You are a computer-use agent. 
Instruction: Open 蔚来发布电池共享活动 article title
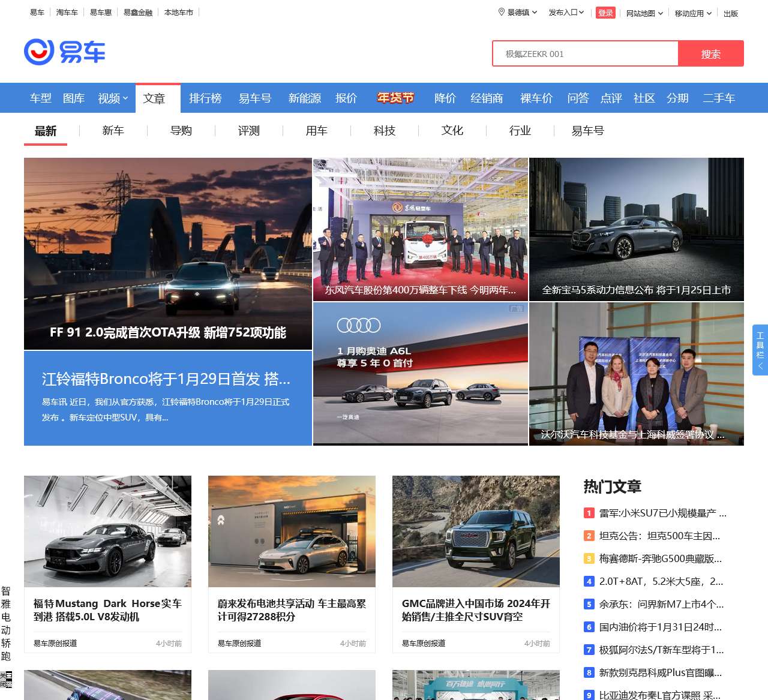[292, 610]
